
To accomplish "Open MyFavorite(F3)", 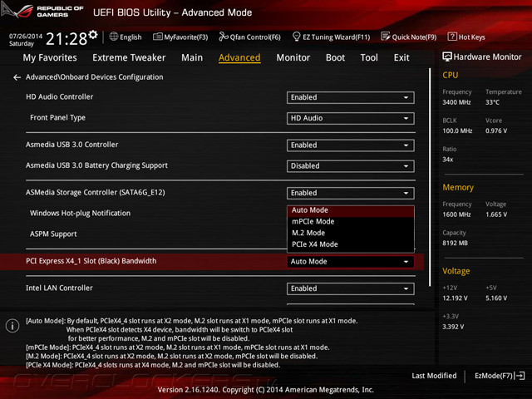I will coord(180,37).
